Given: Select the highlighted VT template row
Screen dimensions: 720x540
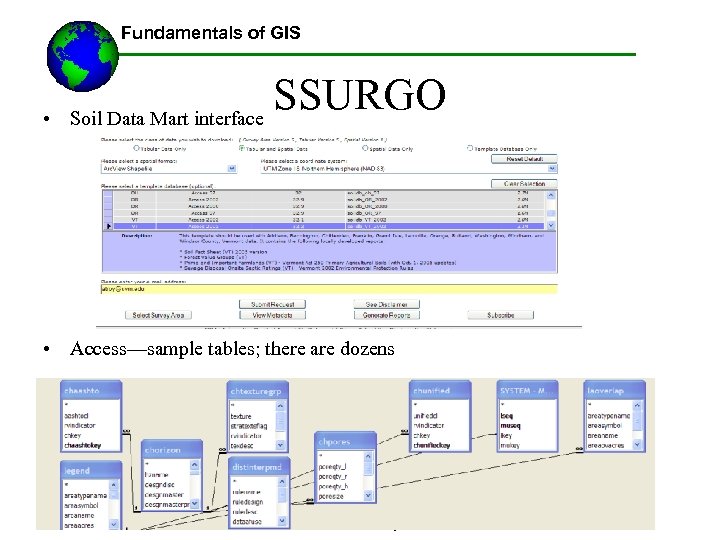Looking at the screenshot, I should click(x=330, y=226).
